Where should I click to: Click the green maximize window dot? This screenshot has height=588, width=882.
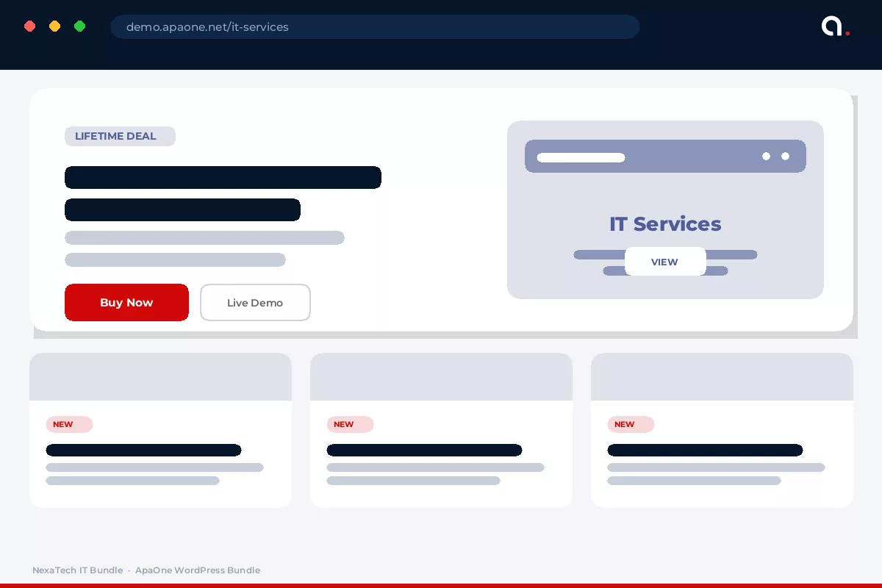click(x=79, y=26)
